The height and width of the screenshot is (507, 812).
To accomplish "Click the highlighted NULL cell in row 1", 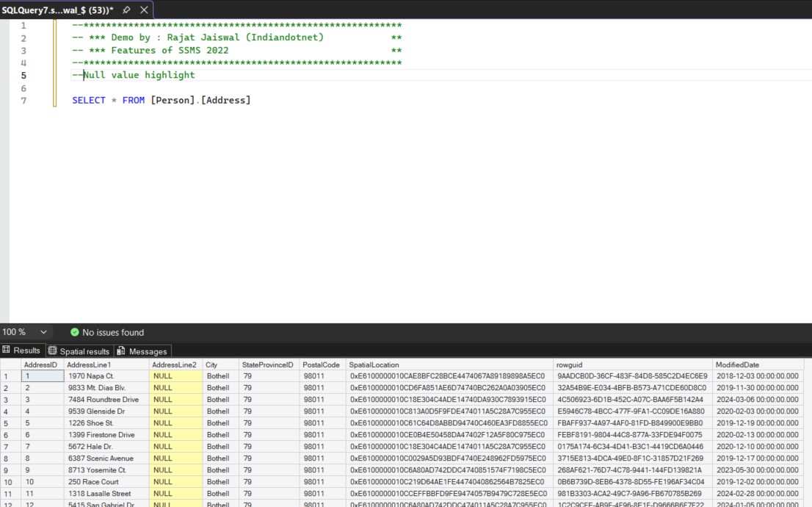I will pos(163,376).
